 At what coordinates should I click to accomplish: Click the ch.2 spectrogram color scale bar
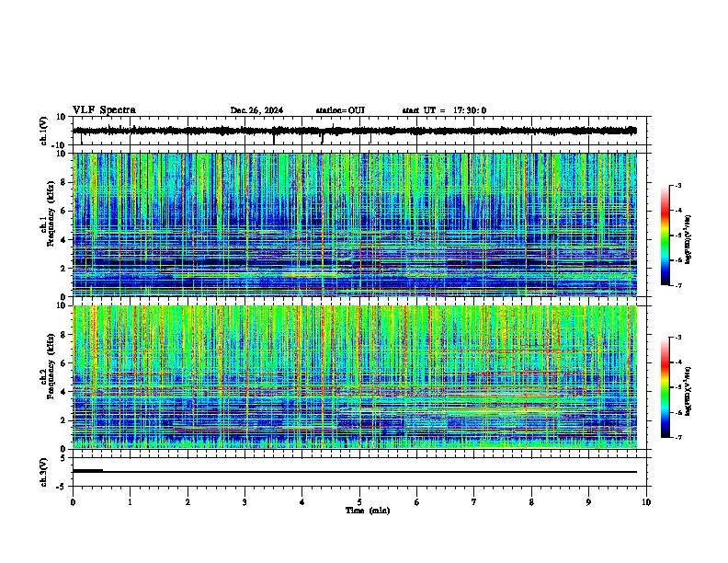(x=665, y=387)
